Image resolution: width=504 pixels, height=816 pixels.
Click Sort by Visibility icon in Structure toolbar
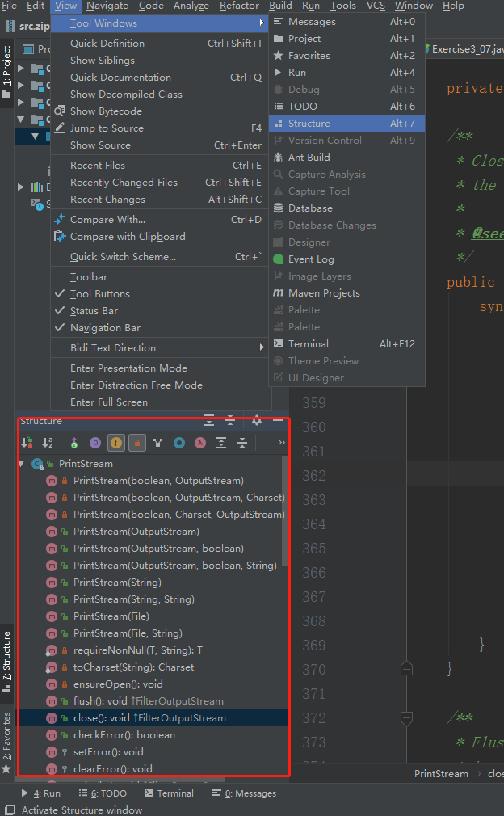[27, 443]
